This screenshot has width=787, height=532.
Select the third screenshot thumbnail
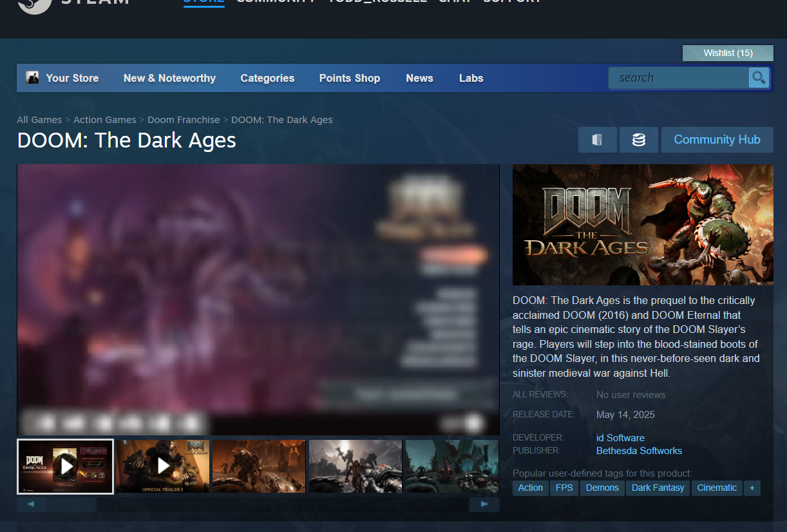(x=259, y=466)
